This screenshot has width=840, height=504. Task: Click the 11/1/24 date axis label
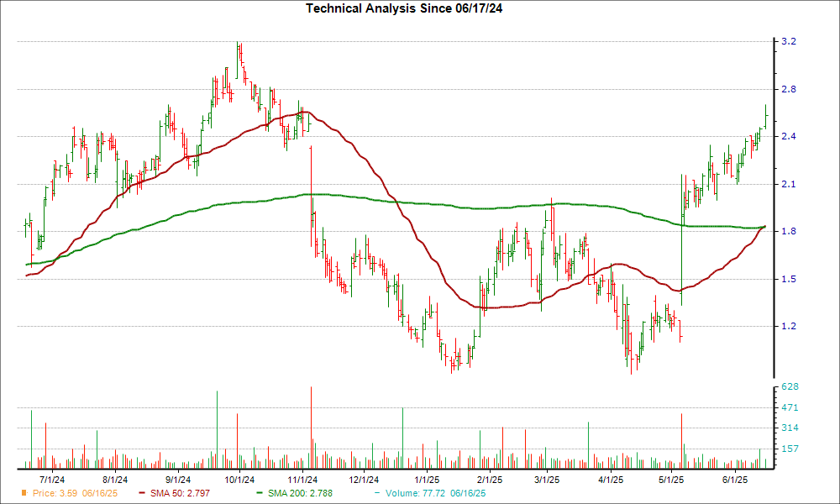(x=302, y=480)
